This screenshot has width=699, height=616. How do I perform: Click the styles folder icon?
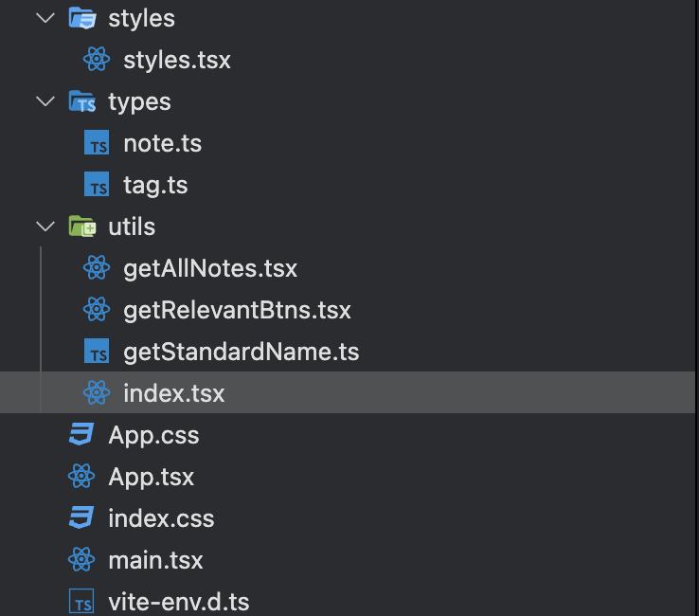point(82,18)
